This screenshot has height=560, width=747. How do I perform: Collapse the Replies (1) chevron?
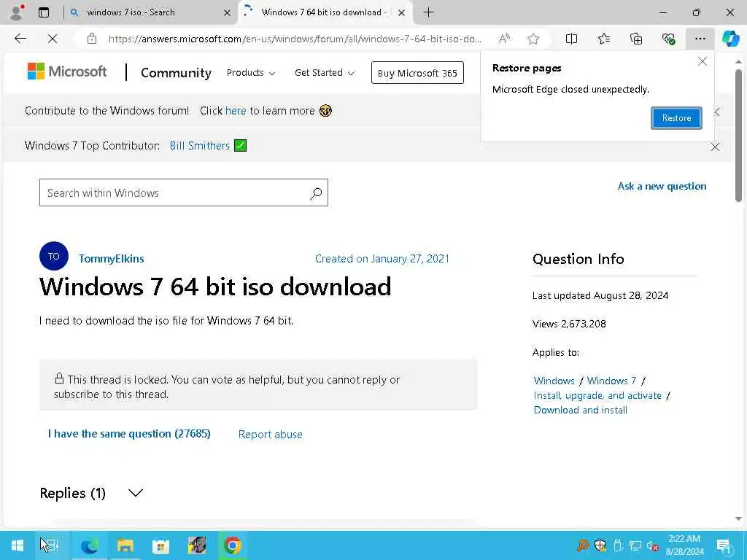136,493
